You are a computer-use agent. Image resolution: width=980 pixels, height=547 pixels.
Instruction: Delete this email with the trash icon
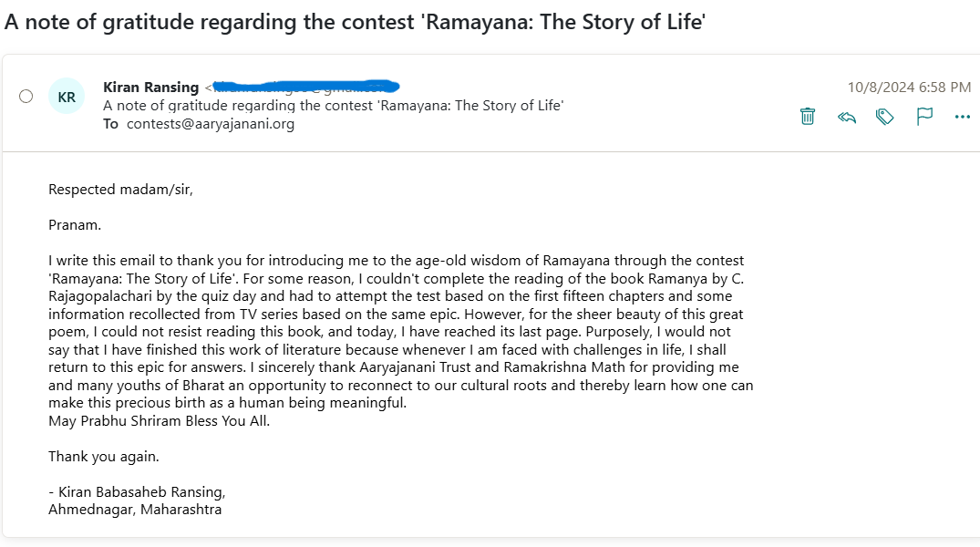[808, 117]
